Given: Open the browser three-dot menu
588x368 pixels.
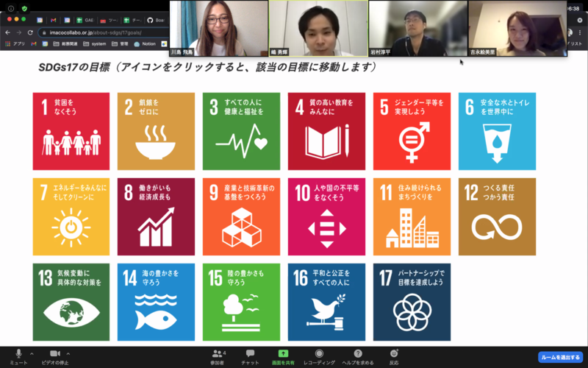Looking at the screenshot, I should tap(580, 33).
